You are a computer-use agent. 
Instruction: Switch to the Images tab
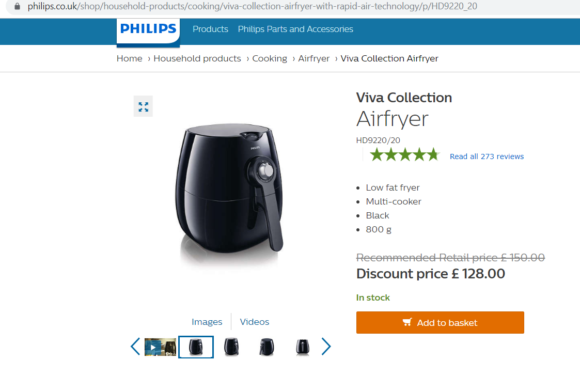tap(207, 322)
